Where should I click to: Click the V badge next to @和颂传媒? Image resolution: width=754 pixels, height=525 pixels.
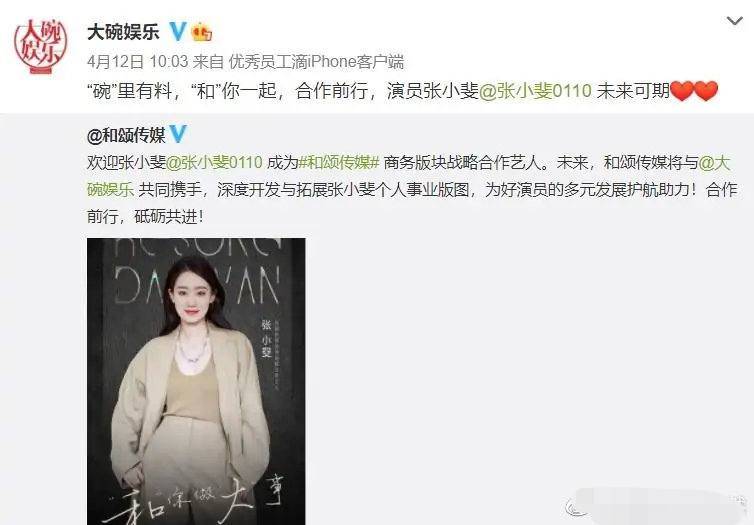(x=177, y=134)
